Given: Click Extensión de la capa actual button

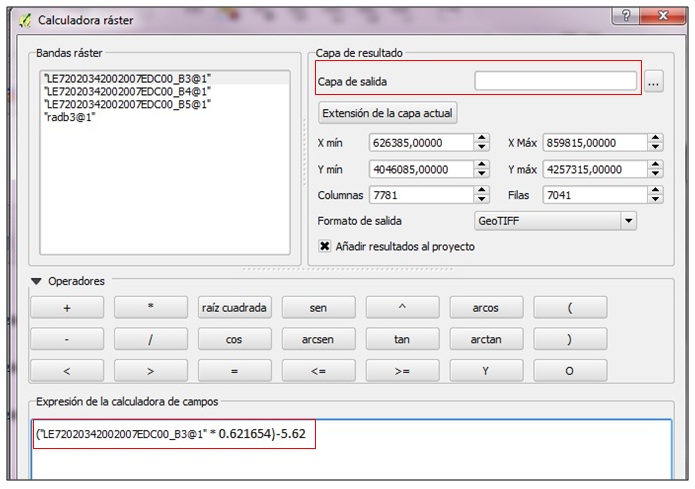Looking at the screenshot, I should pos(387,113).
